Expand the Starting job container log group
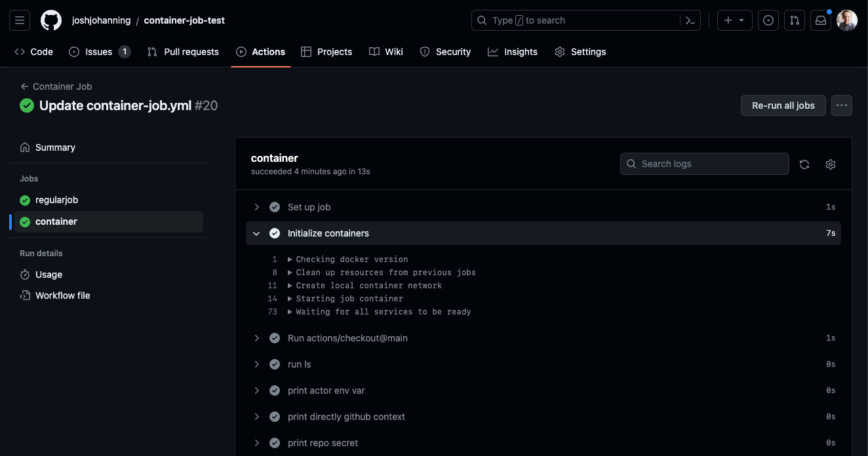This screenshot has height=456, width=868. (290, 299)
